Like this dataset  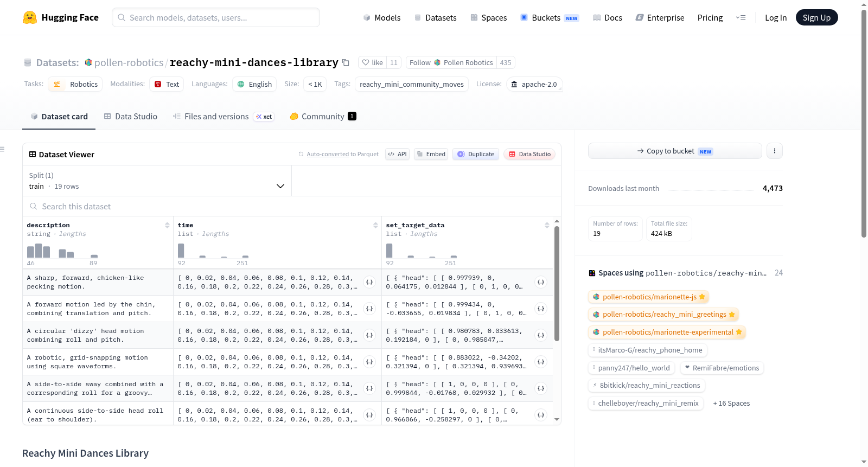click(373, 62)
